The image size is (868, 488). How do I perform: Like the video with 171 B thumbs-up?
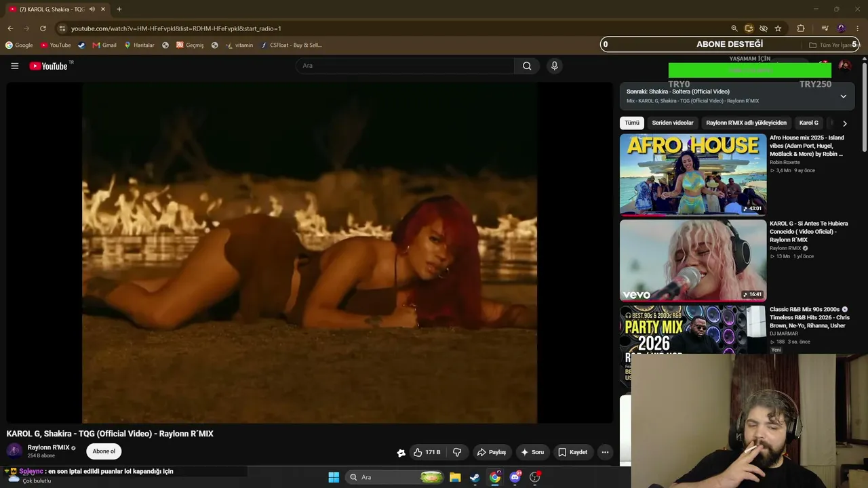click(x=428, y=452)
